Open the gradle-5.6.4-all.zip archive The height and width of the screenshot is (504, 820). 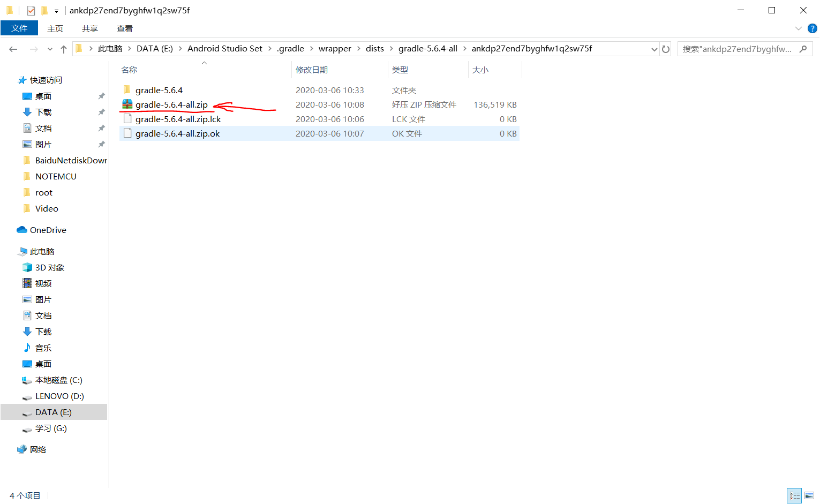click(171, 104)
